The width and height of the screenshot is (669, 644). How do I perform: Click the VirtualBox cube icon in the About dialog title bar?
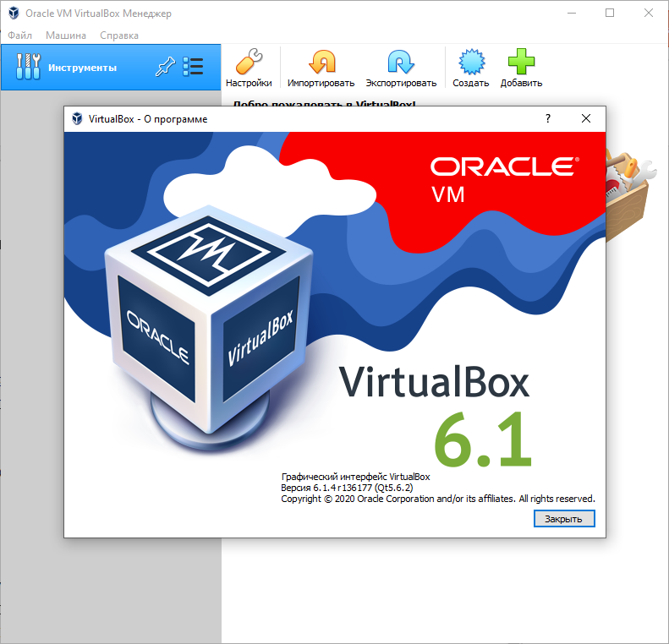click(77, 118)
